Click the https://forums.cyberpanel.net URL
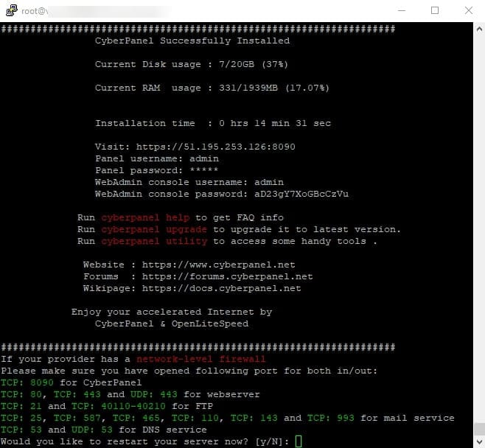Viewport: 485px width, 448px height. point(227,276)
